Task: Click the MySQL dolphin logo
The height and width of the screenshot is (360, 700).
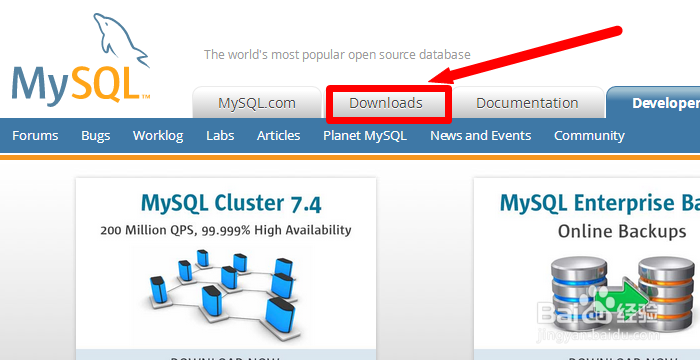Action: tap(81, 60)
